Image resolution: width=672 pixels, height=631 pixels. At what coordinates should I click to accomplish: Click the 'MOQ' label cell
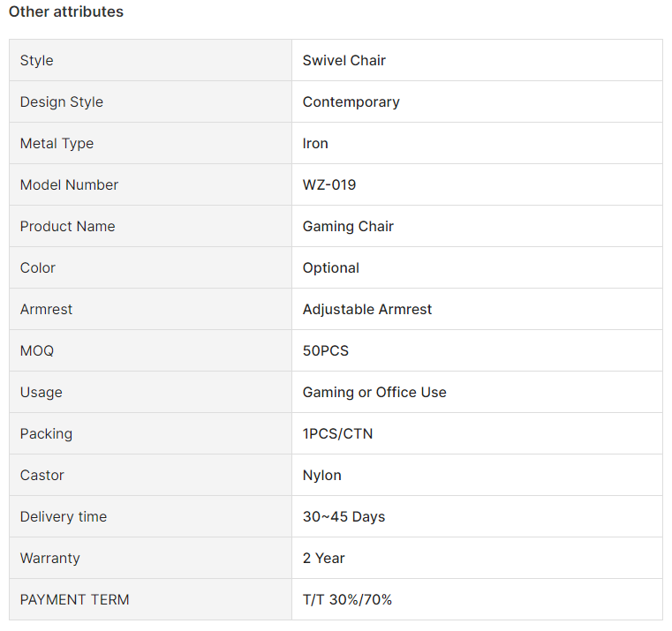[x=150, y=351]
